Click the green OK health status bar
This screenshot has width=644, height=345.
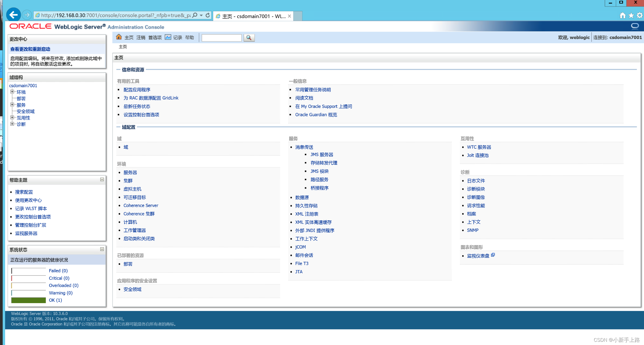(28, 300)
